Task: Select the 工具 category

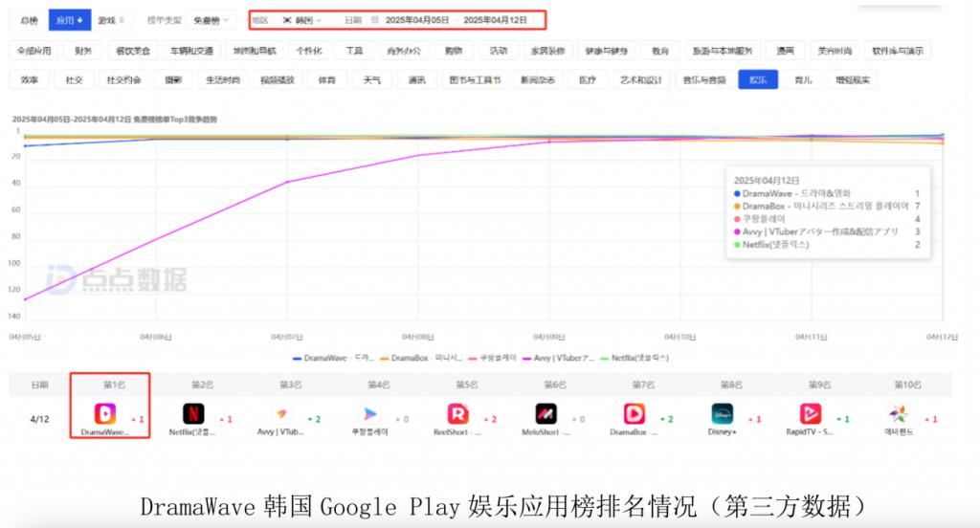Action: coord(354,51)
